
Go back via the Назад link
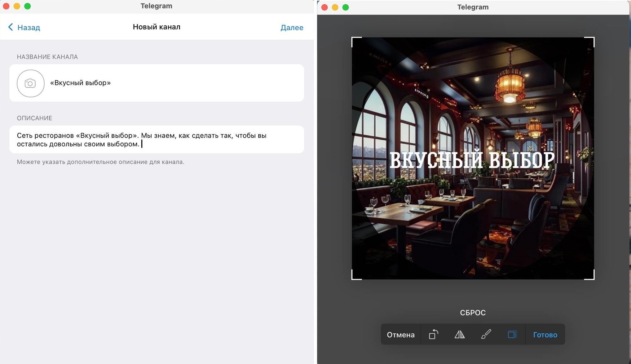[x=29, y=28]
